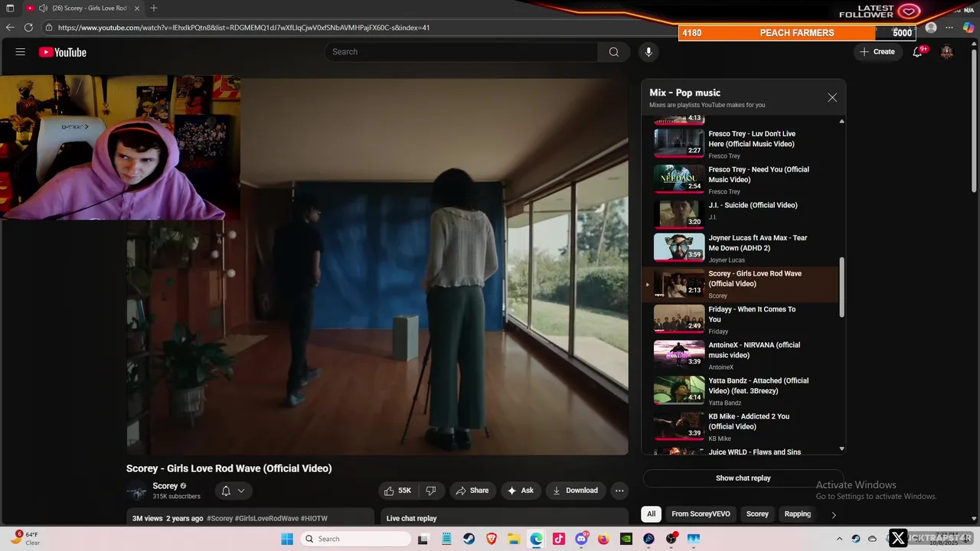The image size is (980, 551).
Task: Start voice search with the microphone icon
Action: [x=648, y=52]
